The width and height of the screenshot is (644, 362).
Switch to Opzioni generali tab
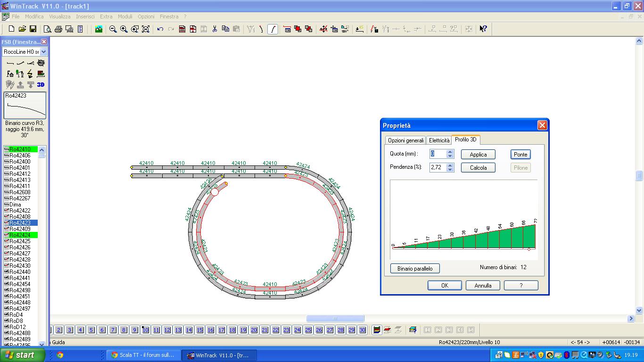point(405,140)
